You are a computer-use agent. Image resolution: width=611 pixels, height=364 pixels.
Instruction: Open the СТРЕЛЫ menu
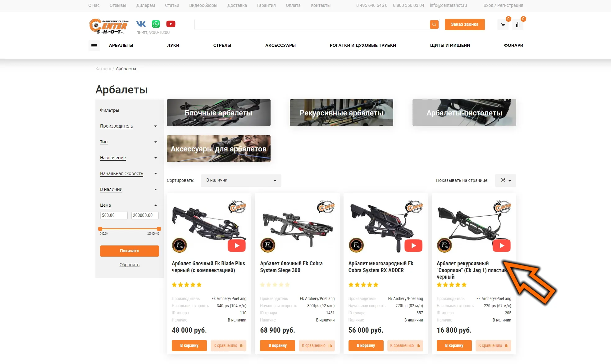pyautogui.click(x=222, y=45)
